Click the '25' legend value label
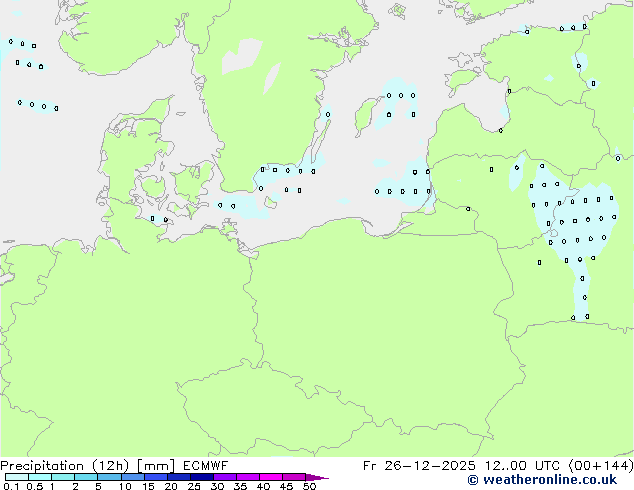 194,486
